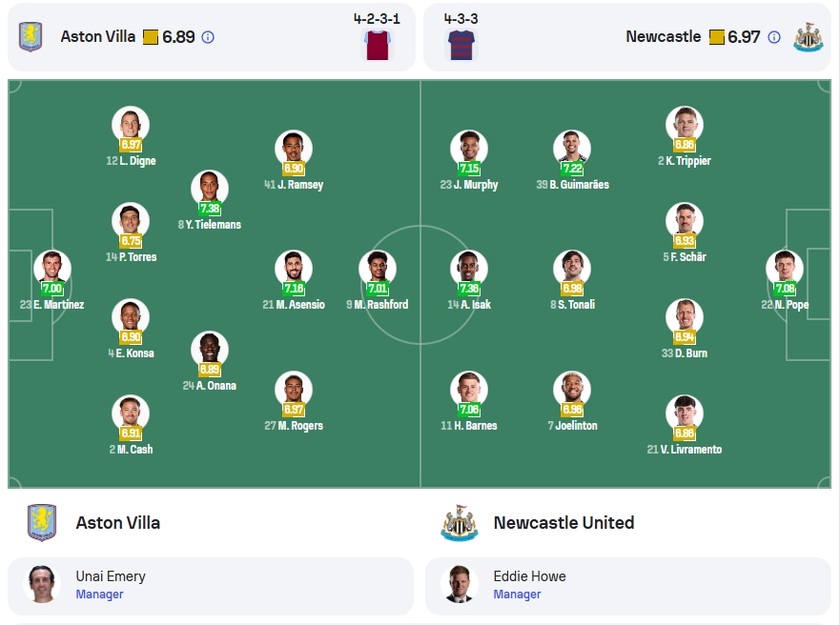This screenshot has height=625, width=840.
Task: Click yellow rating square beside Newcastle
Action: [x=716, y=37]
